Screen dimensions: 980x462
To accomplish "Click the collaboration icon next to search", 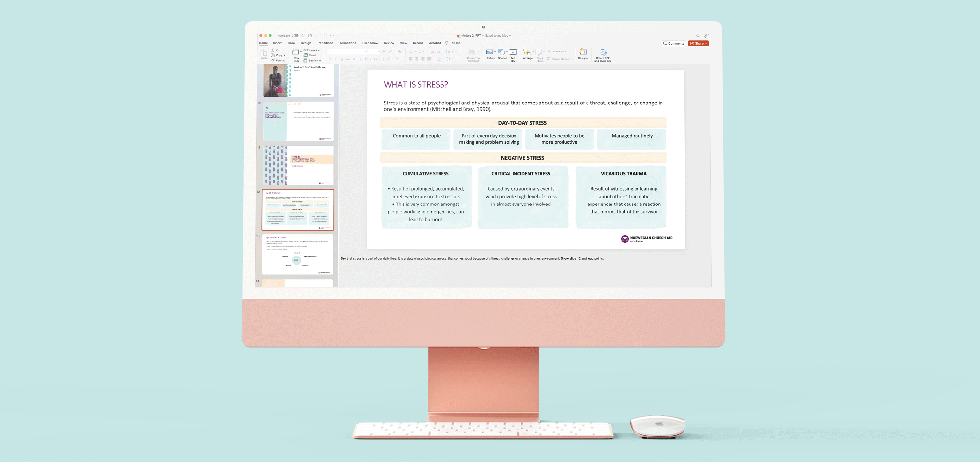I will (706, 36).
